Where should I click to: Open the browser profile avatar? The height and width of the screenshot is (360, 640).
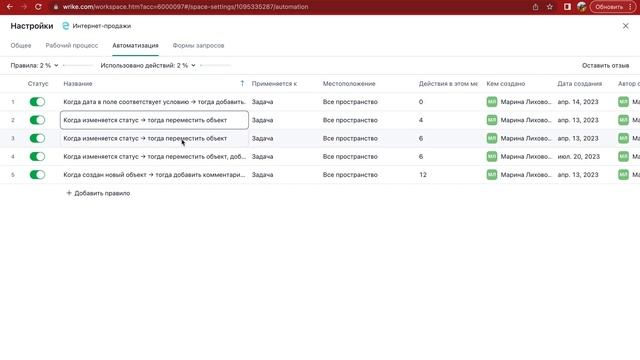pyautogui.click(x=582, y=7)
